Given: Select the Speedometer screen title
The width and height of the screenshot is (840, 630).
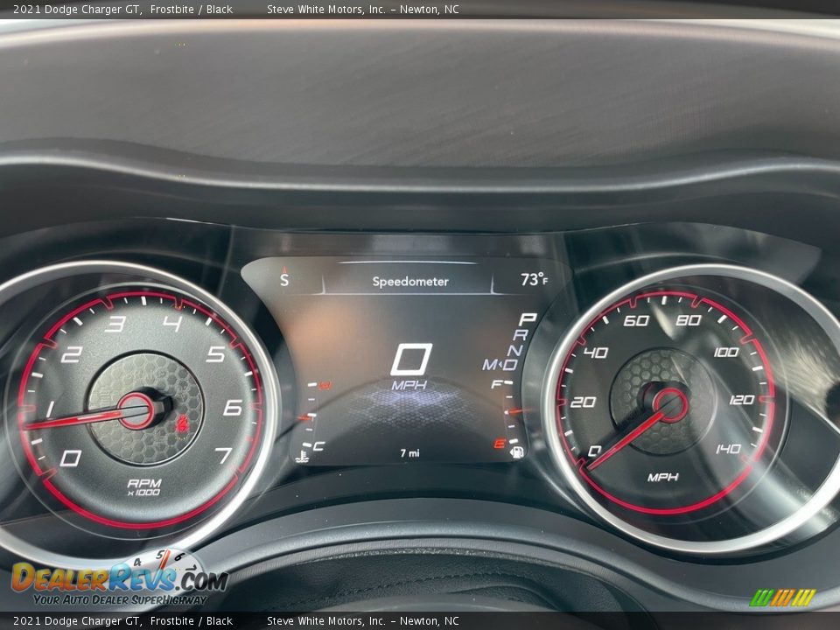Looking at the screenshot, I should point(410,281).
